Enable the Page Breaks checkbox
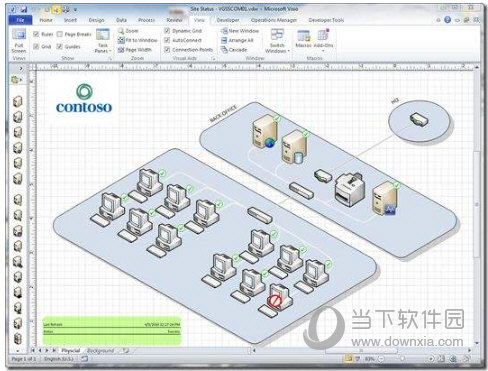The image size is (488, 371). [x=60, y=34]
